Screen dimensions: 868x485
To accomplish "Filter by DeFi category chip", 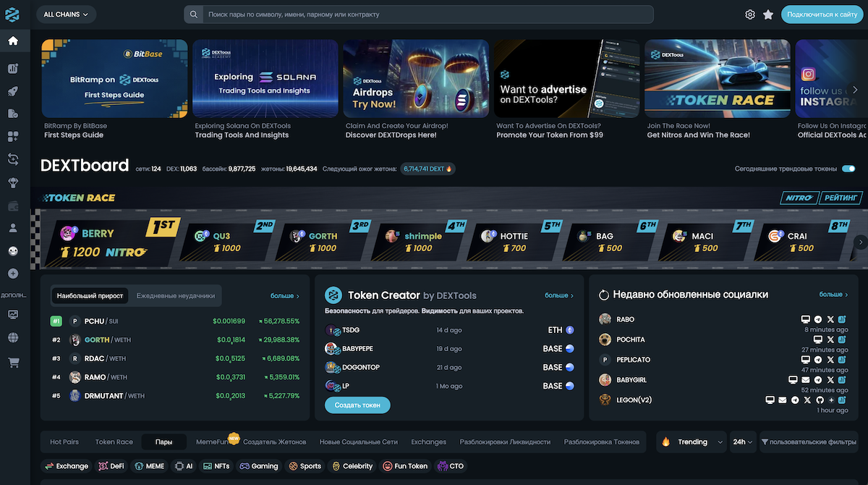I will (x=111, y=466).
